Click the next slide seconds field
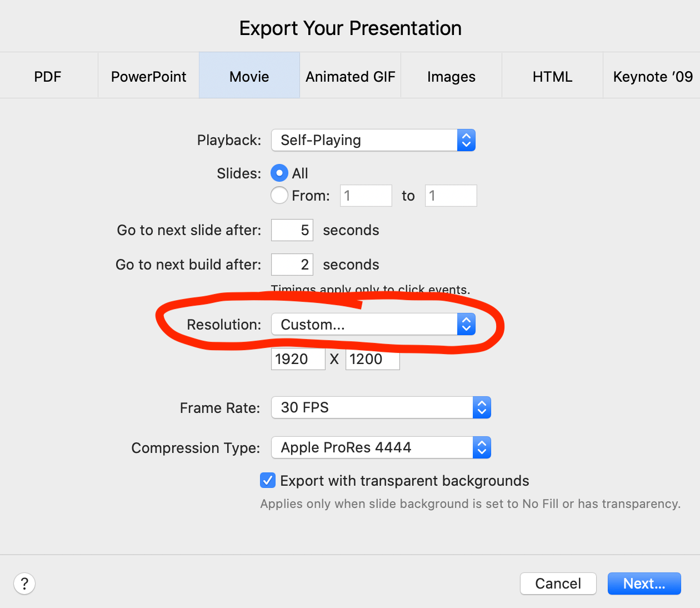 pyautogui.click(x=292, y=230)
